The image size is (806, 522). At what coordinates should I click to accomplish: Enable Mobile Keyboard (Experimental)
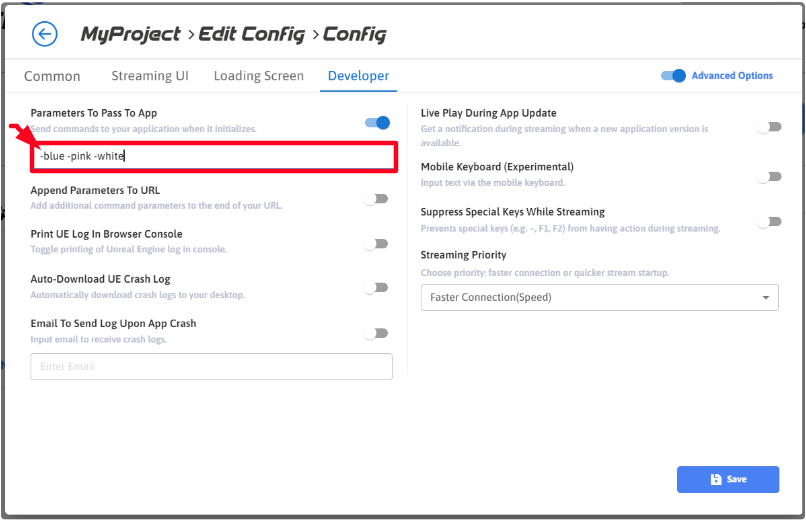click(768, 177)
